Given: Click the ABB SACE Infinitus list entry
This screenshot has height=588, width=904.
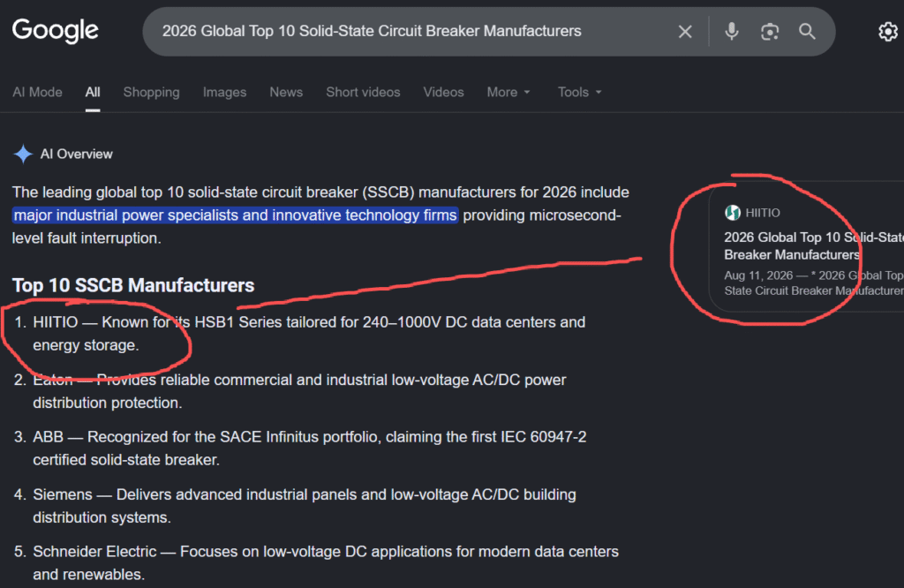Looking at the screenshot, I should tap(310, 448).
